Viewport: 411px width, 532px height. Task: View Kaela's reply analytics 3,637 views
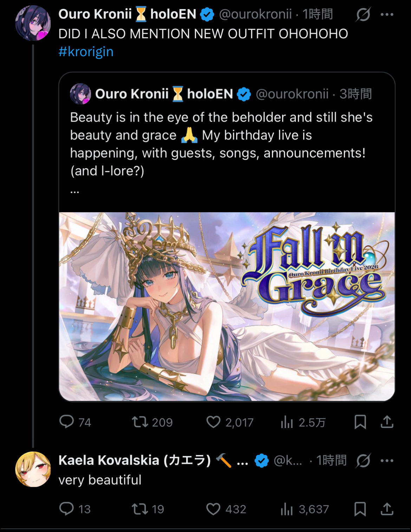click(287, 509)
